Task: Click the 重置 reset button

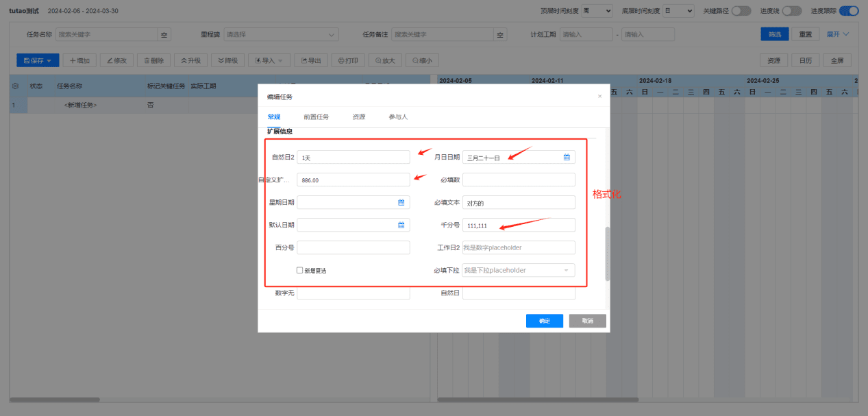Action: (x=806, y=34)
